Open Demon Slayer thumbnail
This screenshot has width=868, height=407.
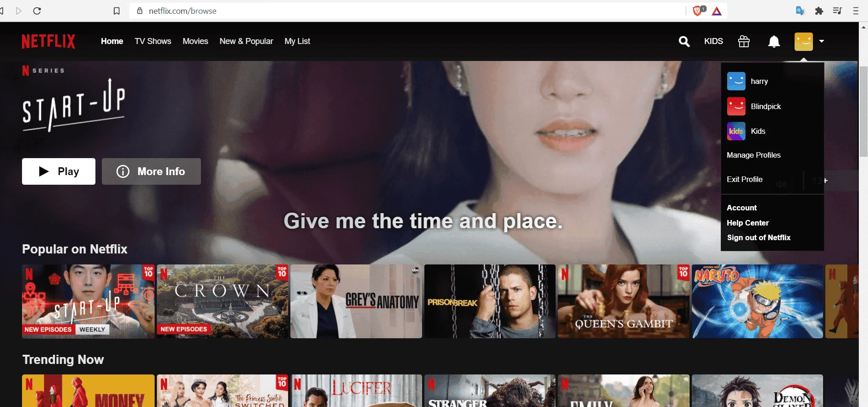pos(757,391)
